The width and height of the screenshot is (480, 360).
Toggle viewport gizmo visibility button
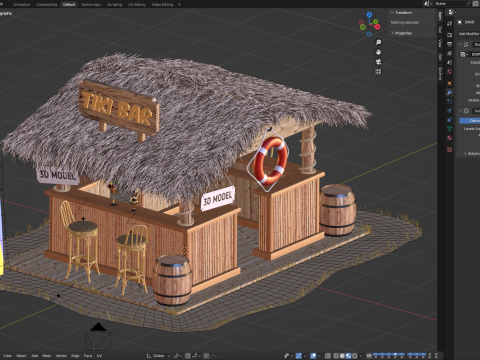tap(299, 356)
